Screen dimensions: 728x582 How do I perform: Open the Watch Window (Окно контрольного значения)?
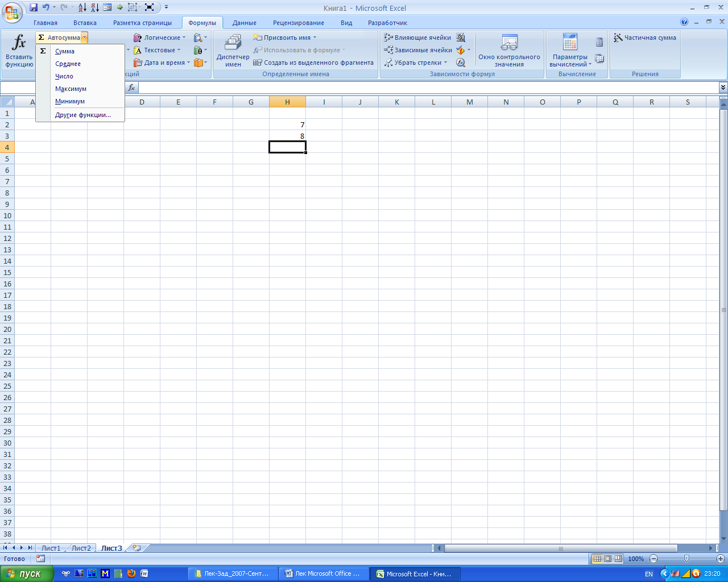(509, 51)
